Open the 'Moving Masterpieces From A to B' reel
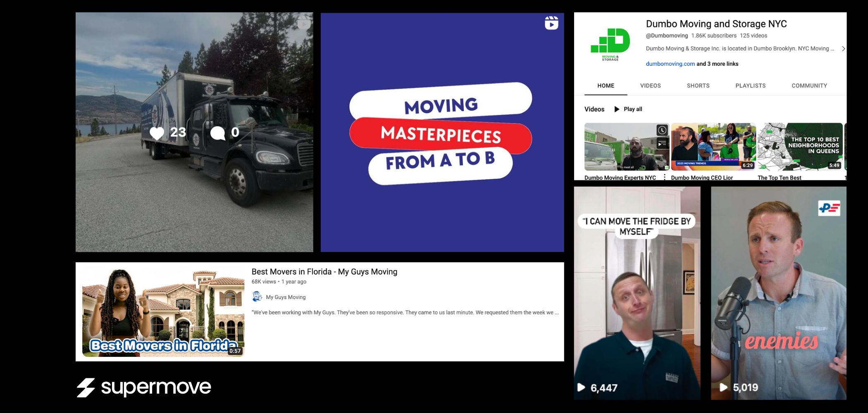The height and width of the screenshot is (413, 868). pos(442,132)
